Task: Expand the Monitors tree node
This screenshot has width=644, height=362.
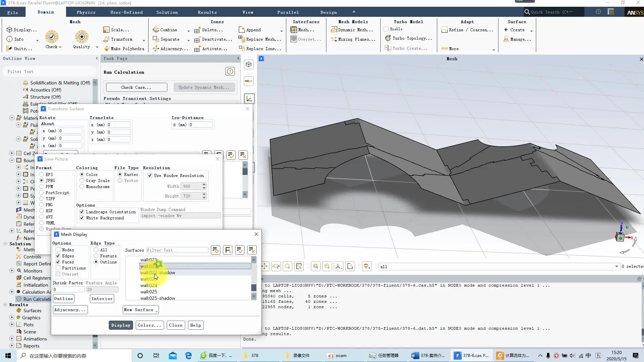Action: (x=12, y=271)
